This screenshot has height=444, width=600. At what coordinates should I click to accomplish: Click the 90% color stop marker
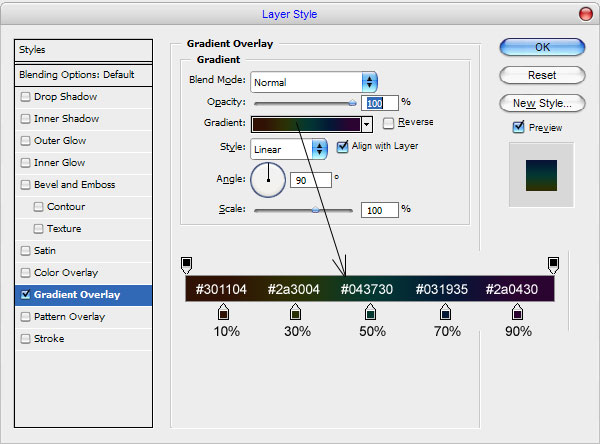517,312
